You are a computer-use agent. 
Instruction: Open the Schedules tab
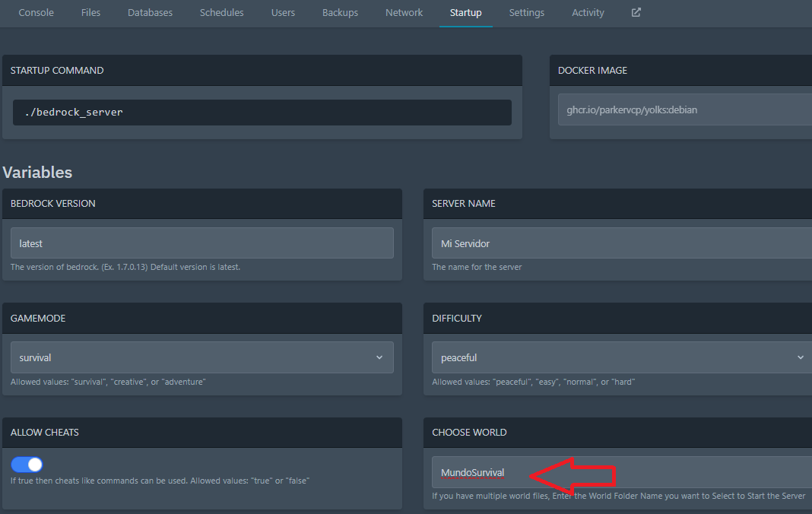pos(221,13)
